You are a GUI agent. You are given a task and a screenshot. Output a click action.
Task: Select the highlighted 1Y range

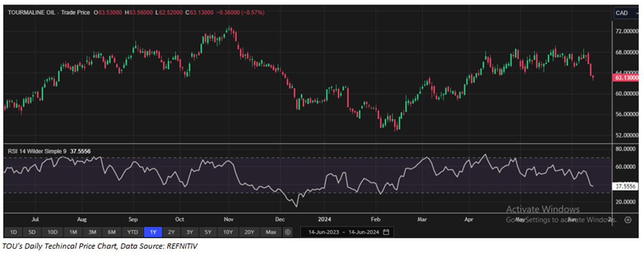(x=153, y=232)
